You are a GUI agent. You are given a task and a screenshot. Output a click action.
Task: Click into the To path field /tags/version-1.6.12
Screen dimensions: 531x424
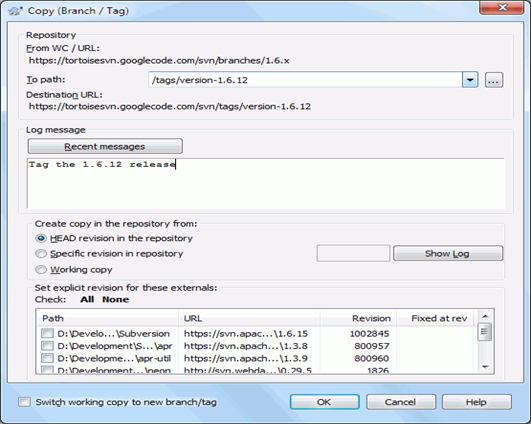tap(305, 80)
